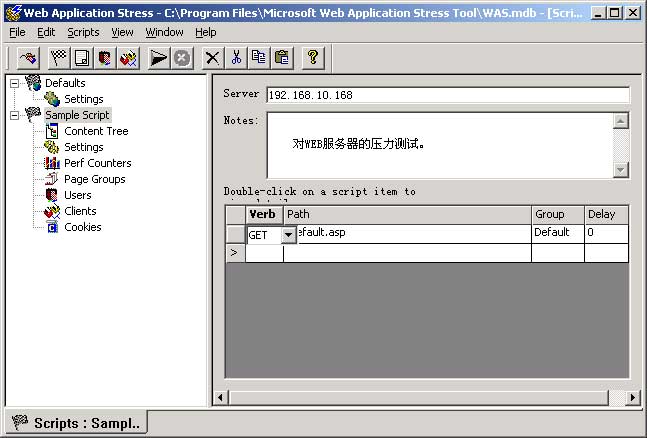Open the Edit menu
Image resolution: width=647 pixels, height=438 pixels.
46,32
